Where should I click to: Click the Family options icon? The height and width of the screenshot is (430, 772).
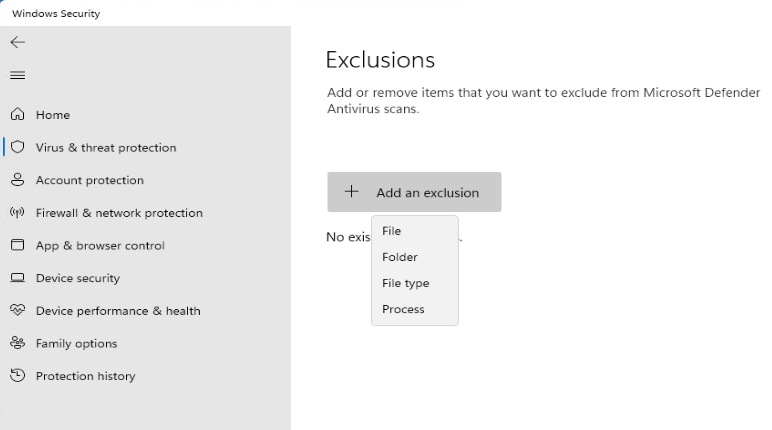pyautogui.click(x=17, y=343)
